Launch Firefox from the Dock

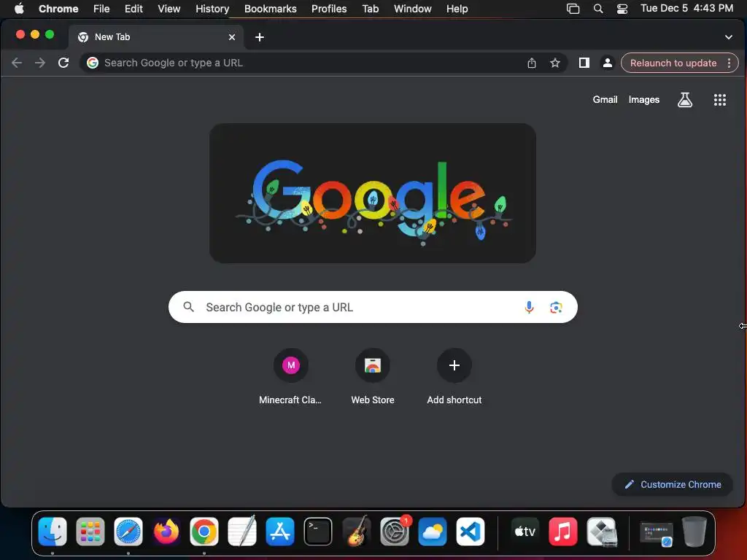pos(166,532)
